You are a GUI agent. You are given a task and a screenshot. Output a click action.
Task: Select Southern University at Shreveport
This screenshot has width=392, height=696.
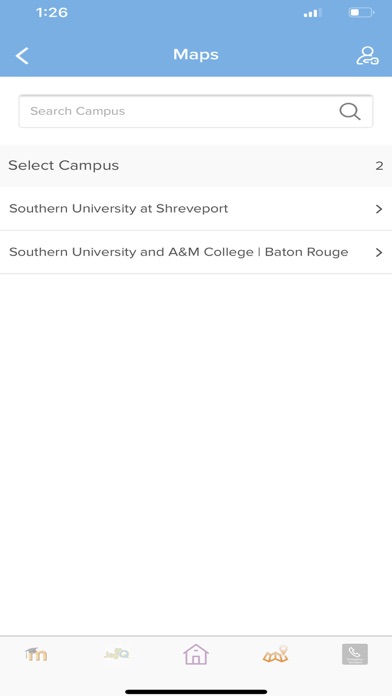(196, 209)
